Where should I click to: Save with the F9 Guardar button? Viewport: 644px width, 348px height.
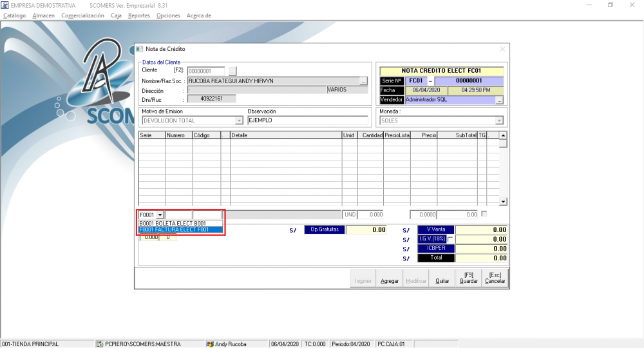(x=468, y=278)
